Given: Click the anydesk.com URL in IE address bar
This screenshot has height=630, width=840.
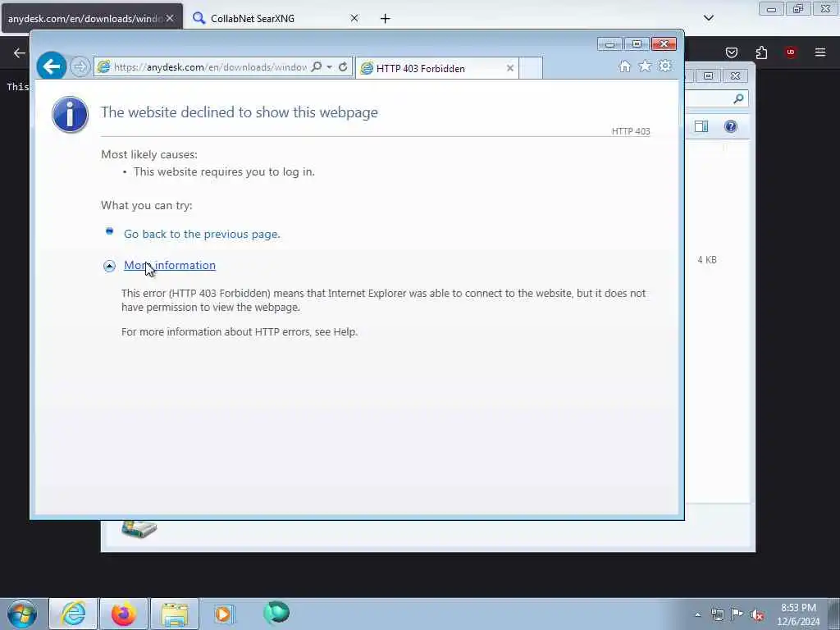Looking at the screenshot, I should click(x=210, y=67).
